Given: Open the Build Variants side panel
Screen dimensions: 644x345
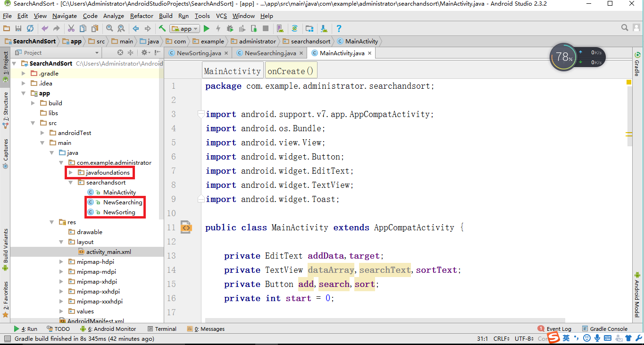Looking at the screenshot, I should (6, 249).
